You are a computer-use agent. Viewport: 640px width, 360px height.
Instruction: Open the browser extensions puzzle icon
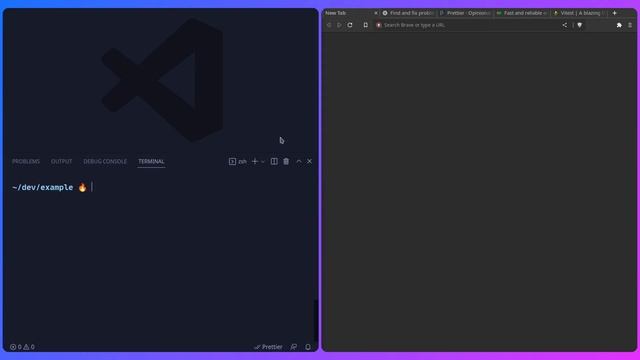pyautogui.click(x=619, y=25)
